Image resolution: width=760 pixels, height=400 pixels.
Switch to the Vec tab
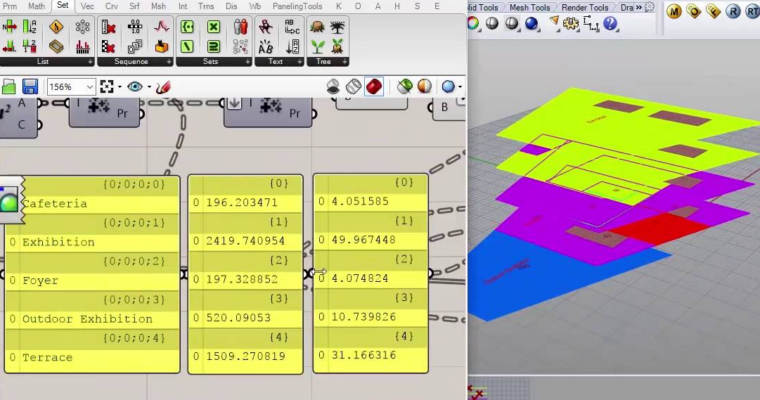click(87, 6)
